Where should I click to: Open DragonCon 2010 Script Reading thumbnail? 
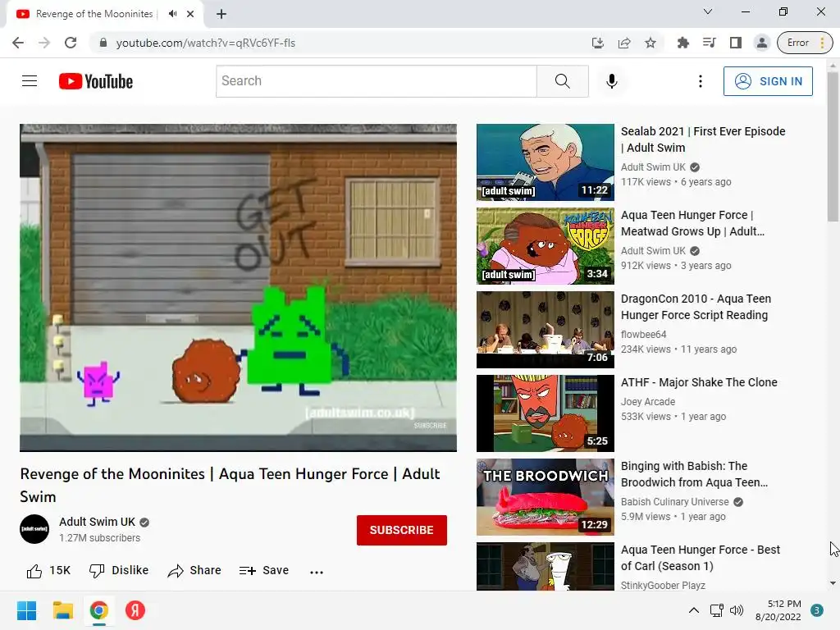(x=546, y=330)
